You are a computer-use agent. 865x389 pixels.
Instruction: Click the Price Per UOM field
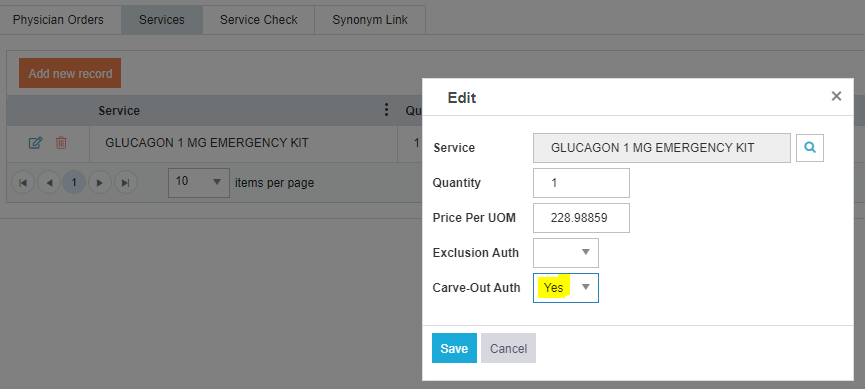pos(581,218)
